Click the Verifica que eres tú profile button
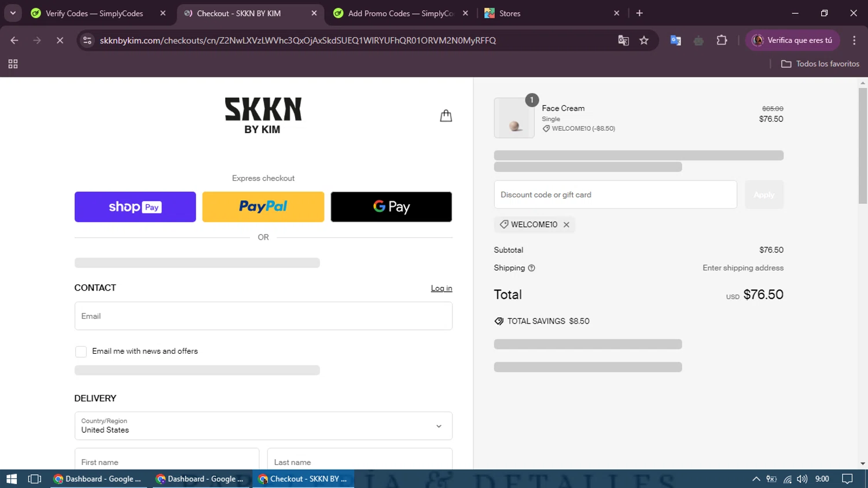Viewport: 868px width, 488px height. point(792,41)
